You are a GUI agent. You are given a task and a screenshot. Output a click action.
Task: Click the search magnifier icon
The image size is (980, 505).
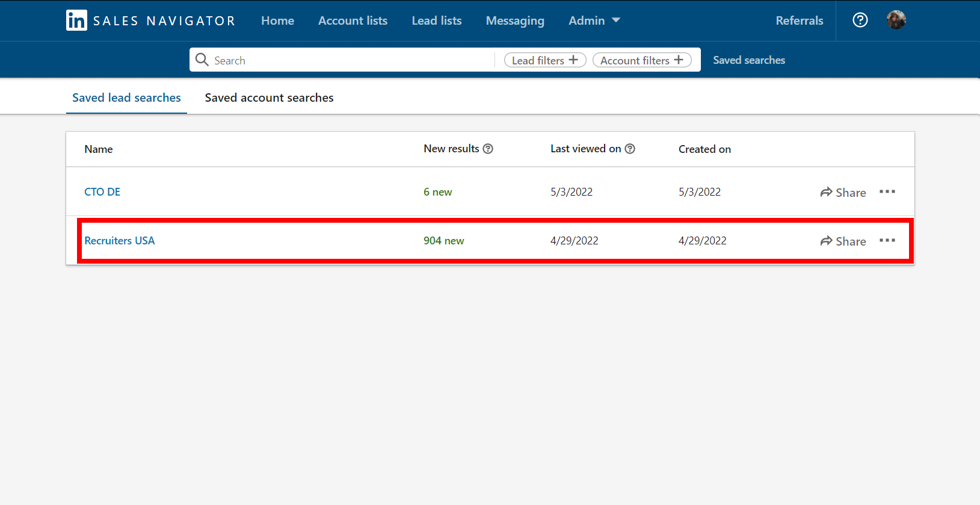coord(202,60)
